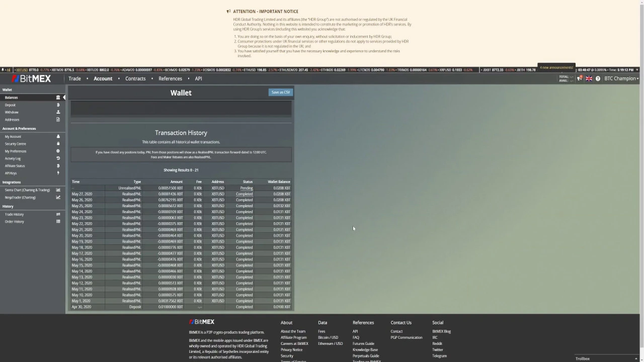This screenshot has width=644, height=362.
Task: Open Telegram social link
Action: pos(439,355)
